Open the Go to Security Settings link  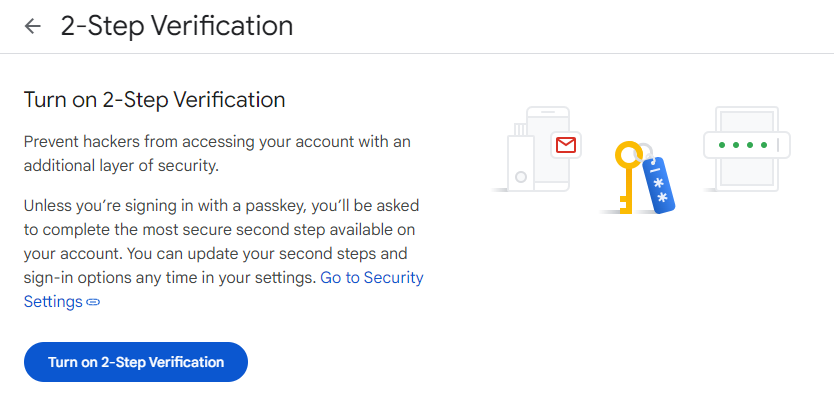(x=223, y=289)
